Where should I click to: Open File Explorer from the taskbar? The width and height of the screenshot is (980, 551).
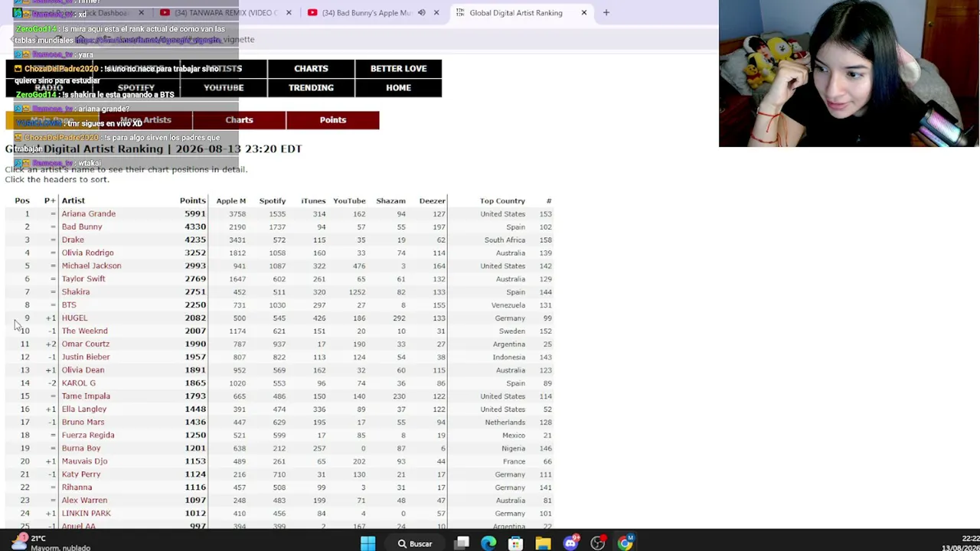tap(543, 543)
